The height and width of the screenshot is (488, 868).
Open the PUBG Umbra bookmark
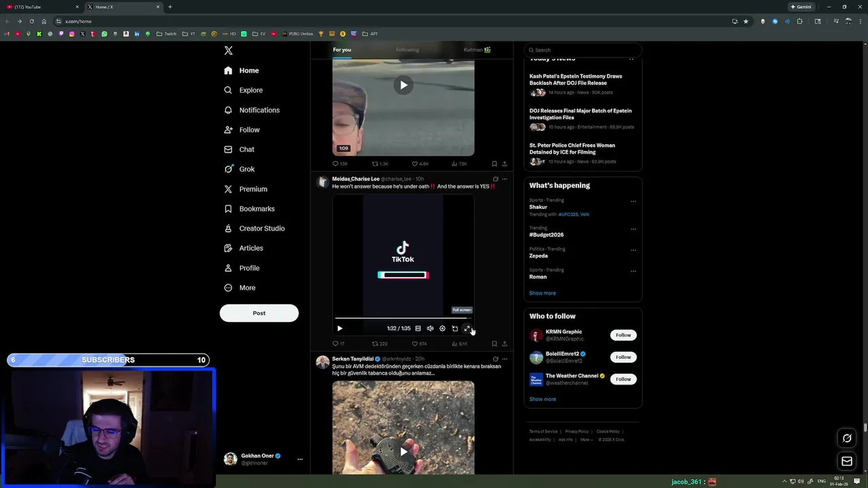(297, 34)
